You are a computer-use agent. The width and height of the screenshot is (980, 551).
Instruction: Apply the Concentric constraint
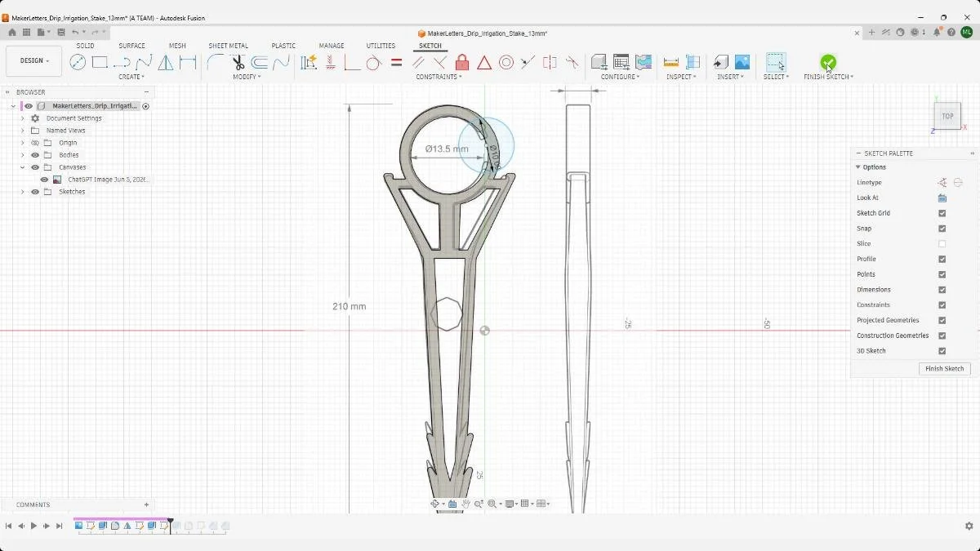(x=506, y=62)
